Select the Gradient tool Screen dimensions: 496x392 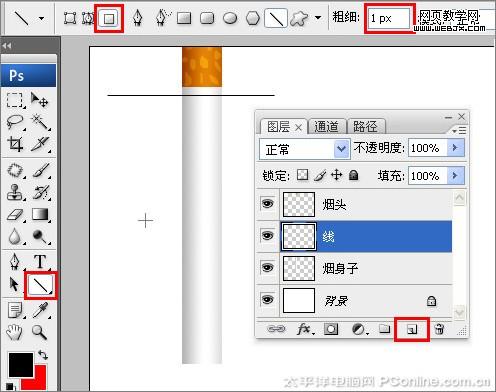(40, 214)
